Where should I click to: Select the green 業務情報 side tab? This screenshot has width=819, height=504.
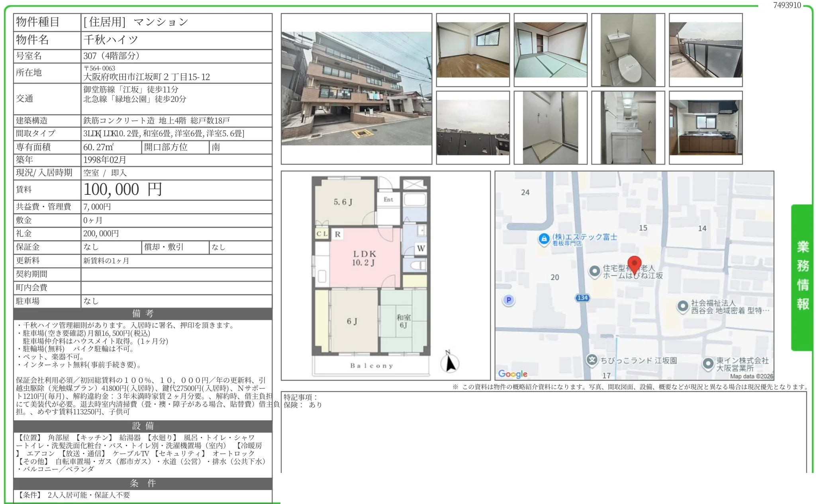pyautogui.click(x=802, y=277)
